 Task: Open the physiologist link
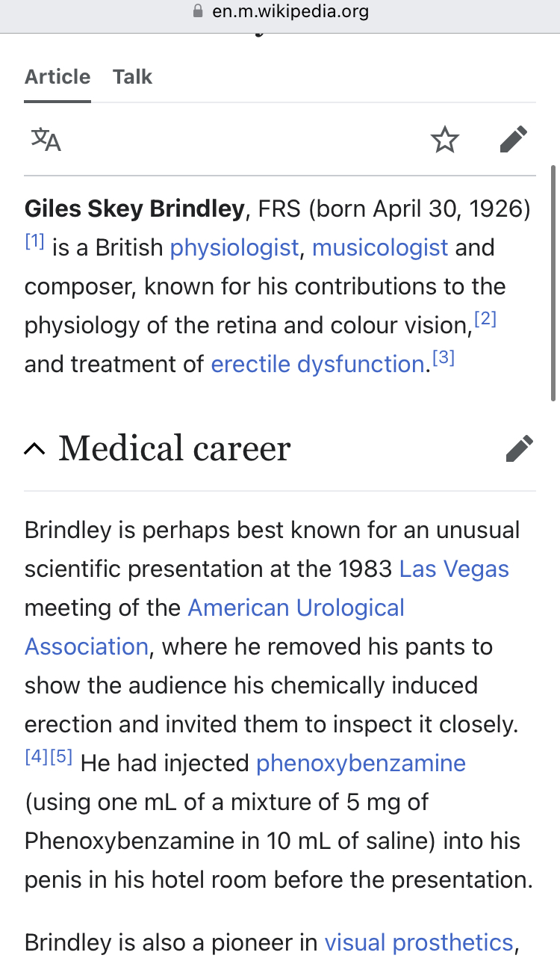pos(234,247)
